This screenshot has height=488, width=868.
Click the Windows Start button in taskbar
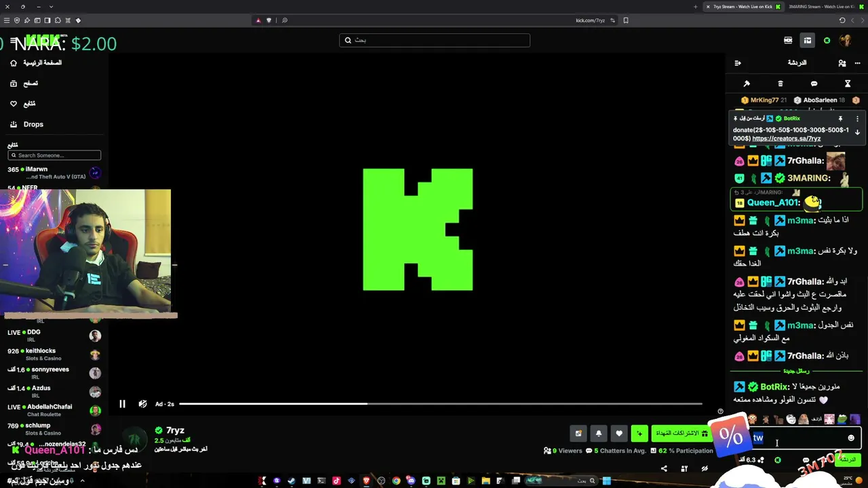pos(607,481)
